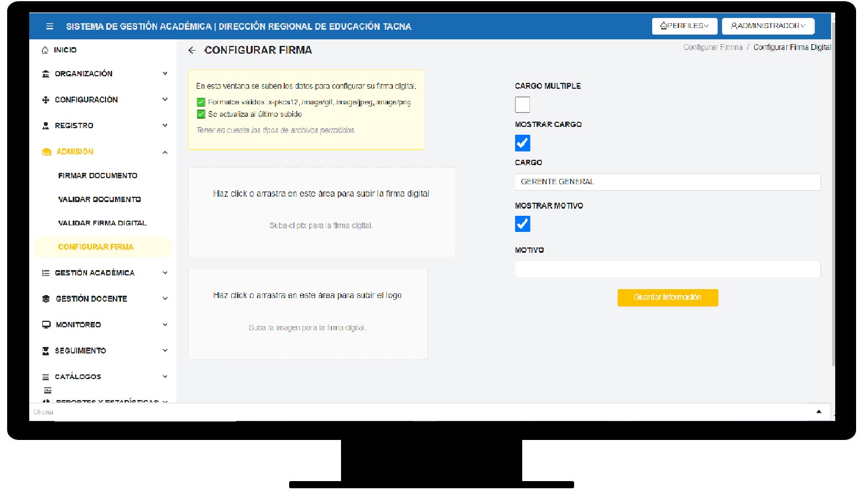This screenshot has height=496, width=868.
Task: Click the Organización building icon
Action: [46, 74]
